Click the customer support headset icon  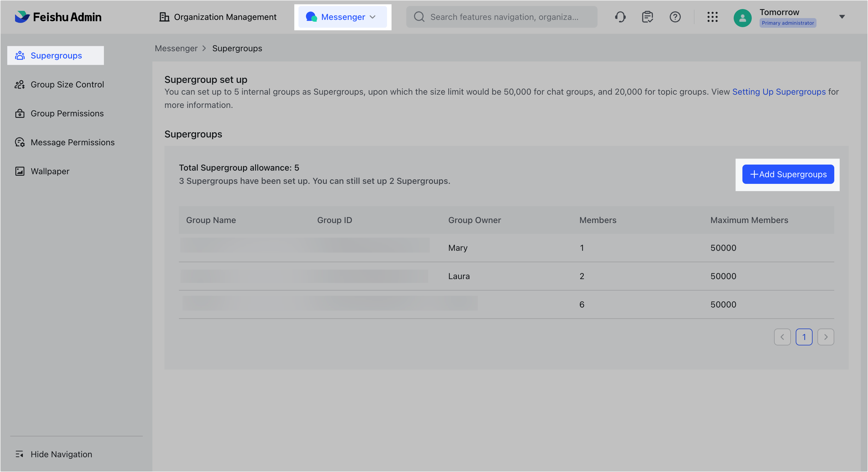click(x=620, y=17)
